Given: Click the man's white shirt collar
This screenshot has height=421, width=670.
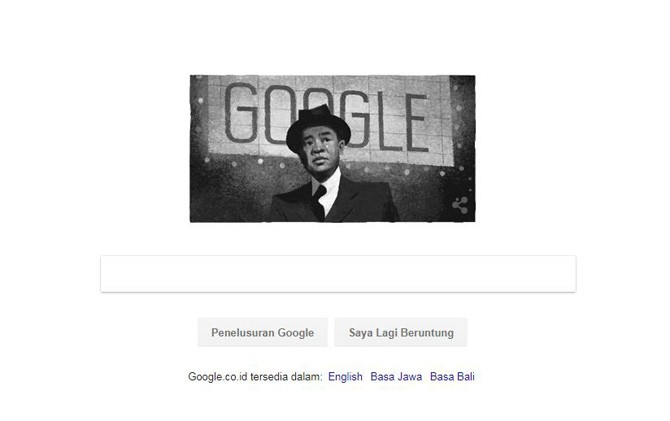Looking at the screenshot, I should [x=327, y=188].
